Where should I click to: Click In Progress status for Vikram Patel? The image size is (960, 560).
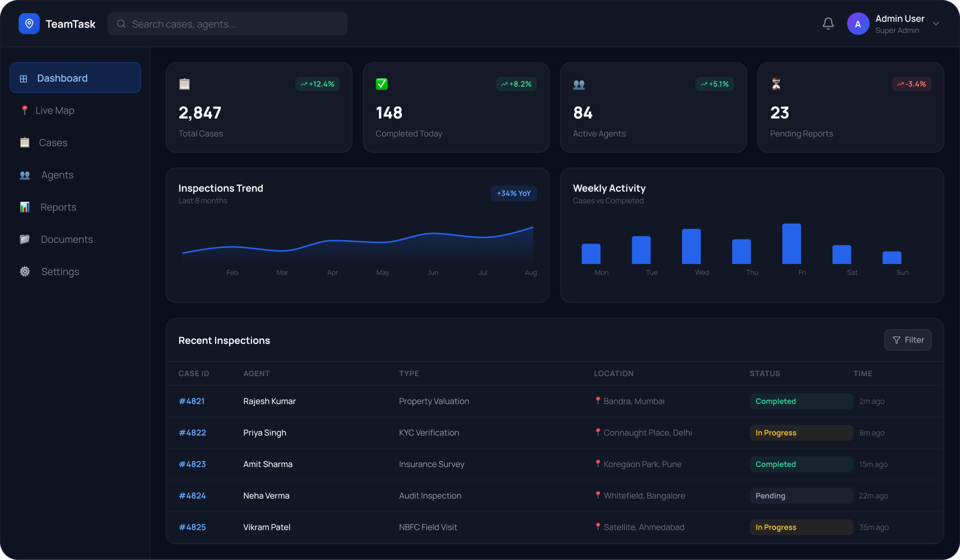pyautogui.click(x=801, y=527)
